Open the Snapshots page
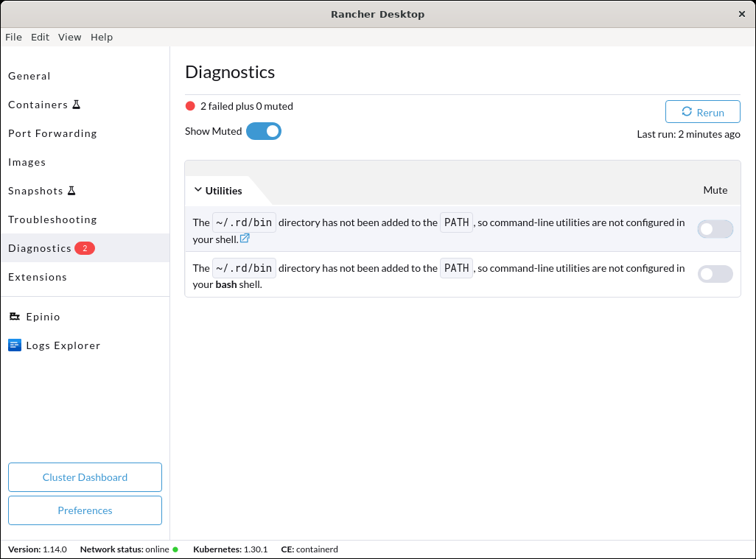 [85, 191]
